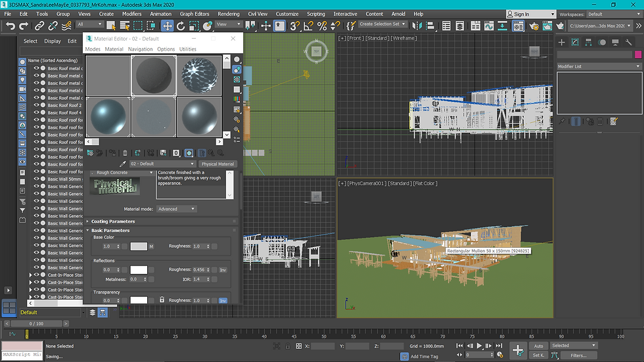This screenshot has width=644, height=362.
Task: Click the Set K. button
Action: [538, 355]
